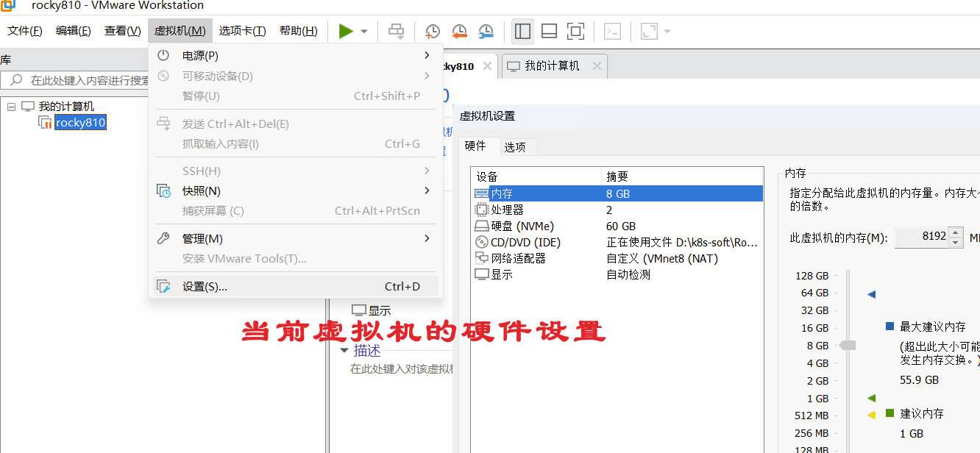Collapse the 我的计算机 tree node
The height and width of the screenshot is (453, 980).
click(x=11, y=107)
